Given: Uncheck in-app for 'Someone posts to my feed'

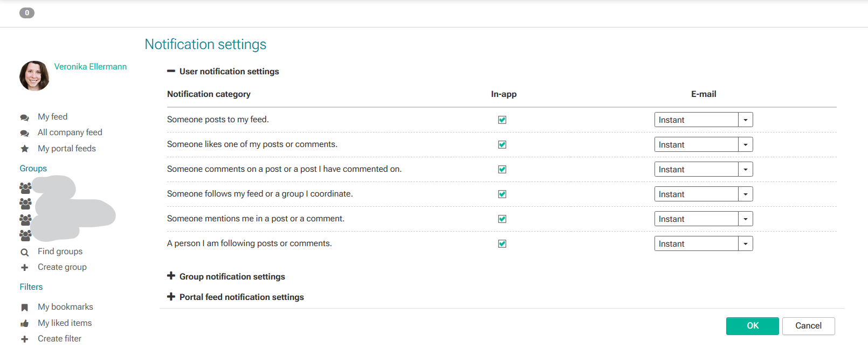Looking at the screenshot, I should point(502,120).
